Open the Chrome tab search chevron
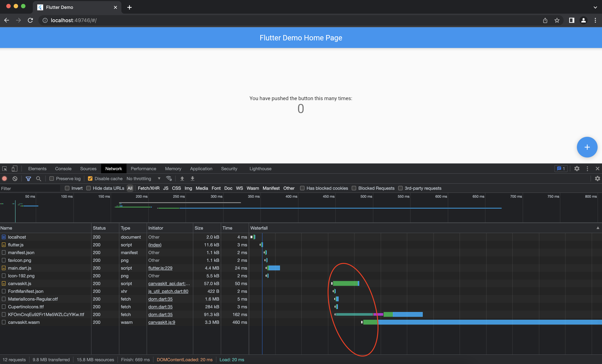This screenshot has height=364, width=602. pos(595,7)
